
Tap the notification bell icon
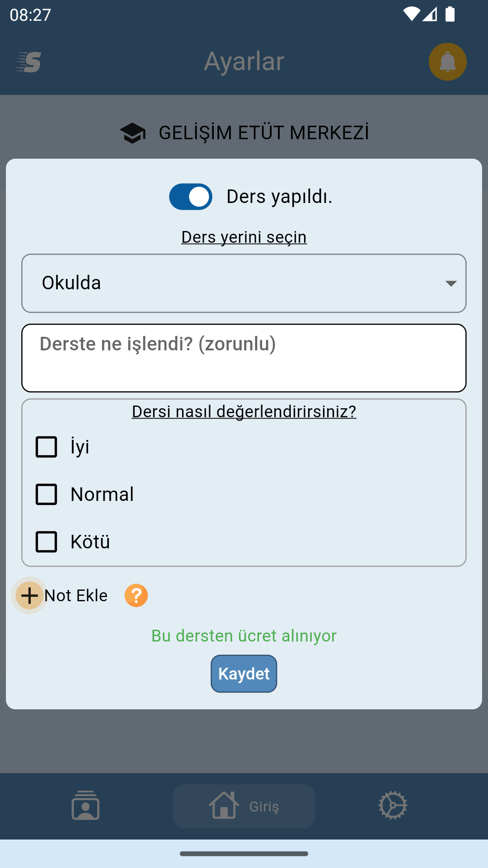(x=447, y=62)
